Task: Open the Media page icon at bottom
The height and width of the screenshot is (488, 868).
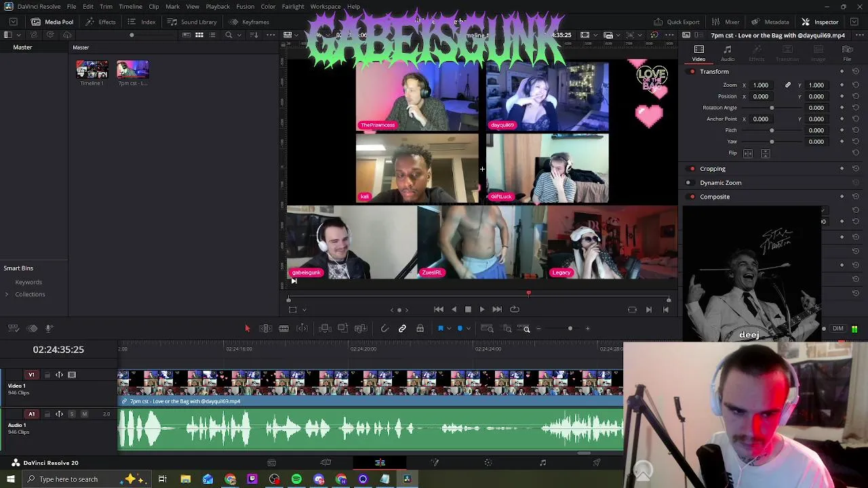Action: coord(271,463)
